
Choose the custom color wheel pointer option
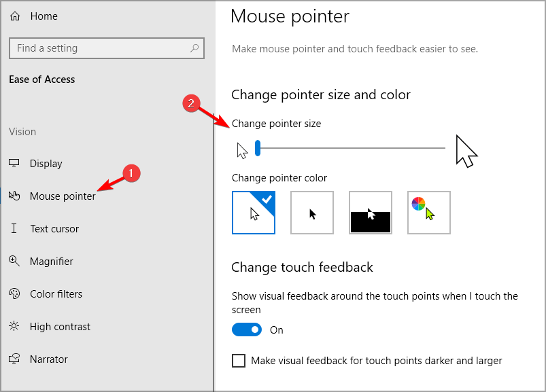tap(429, 213)
